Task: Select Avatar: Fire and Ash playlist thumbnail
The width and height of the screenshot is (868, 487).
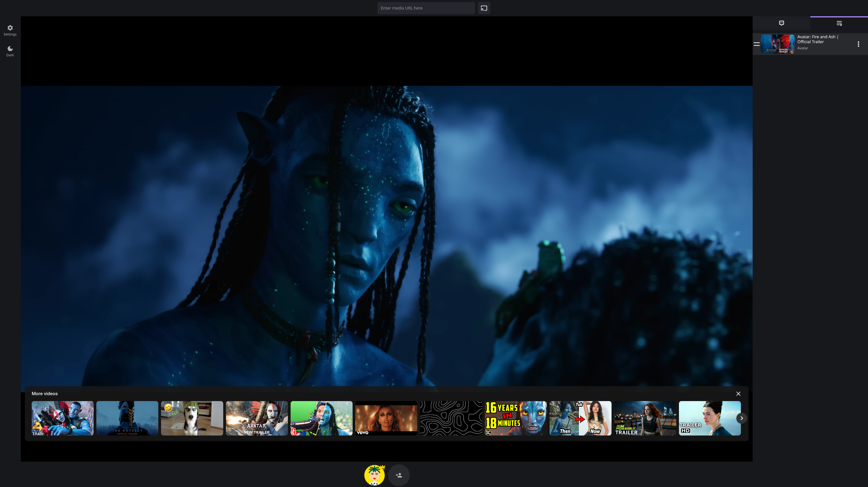Action: [x=777, y=44]
